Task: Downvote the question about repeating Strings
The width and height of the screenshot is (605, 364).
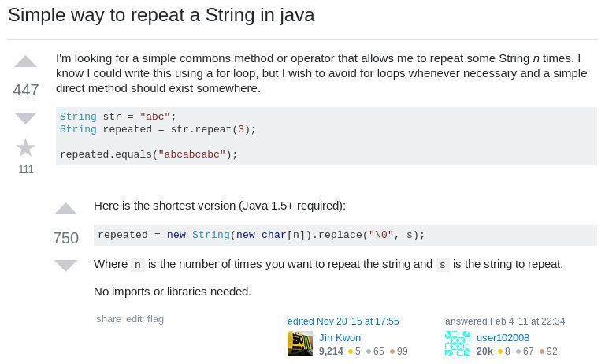Action: pos(26,118)
